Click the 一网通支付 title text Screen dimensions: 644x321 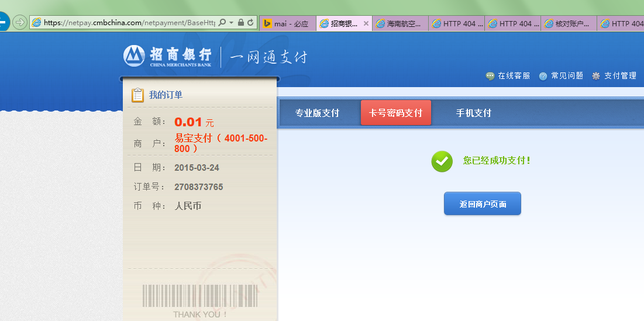268,57
